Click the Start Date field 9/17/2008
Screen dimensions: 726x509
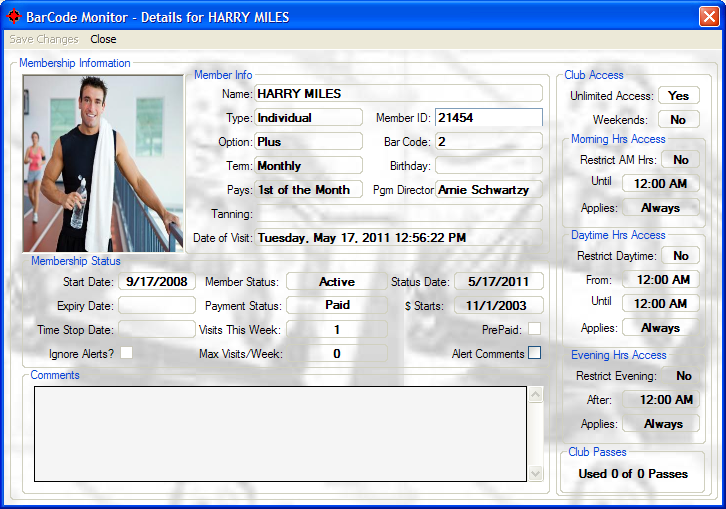(157, 282)
